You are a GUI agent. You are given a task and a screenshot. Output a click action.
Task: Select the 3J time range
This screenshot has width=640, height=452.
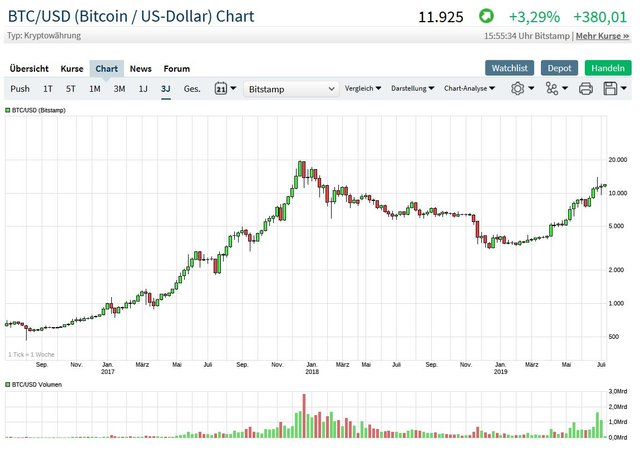click(166, 88)
